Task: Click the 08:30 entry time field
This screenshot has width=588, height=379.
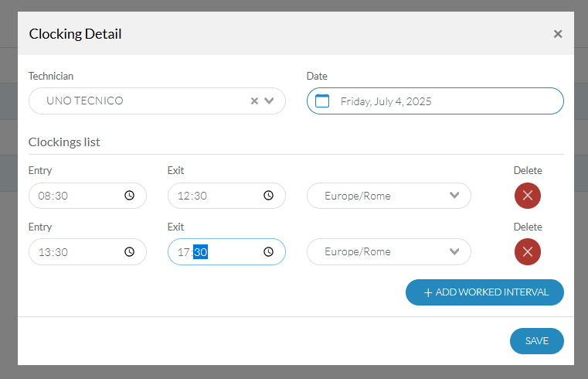Action: point(87,196)
